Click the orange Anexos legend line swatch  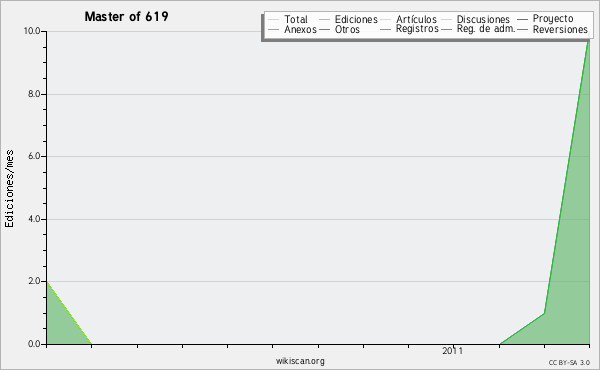point(274,29)
